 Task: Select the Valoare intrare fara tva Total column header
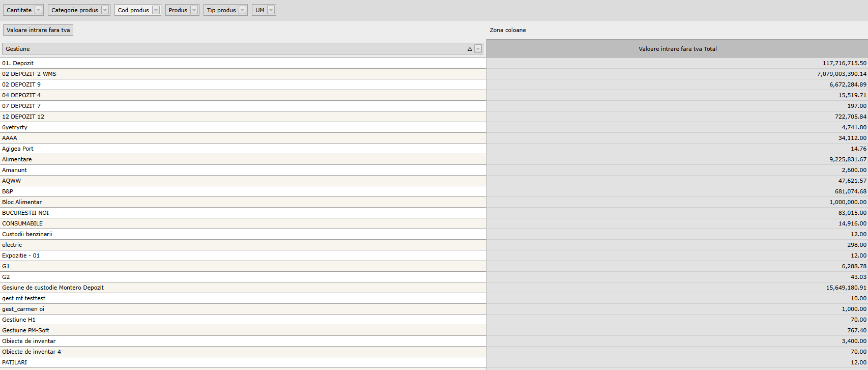click(677, 49)
